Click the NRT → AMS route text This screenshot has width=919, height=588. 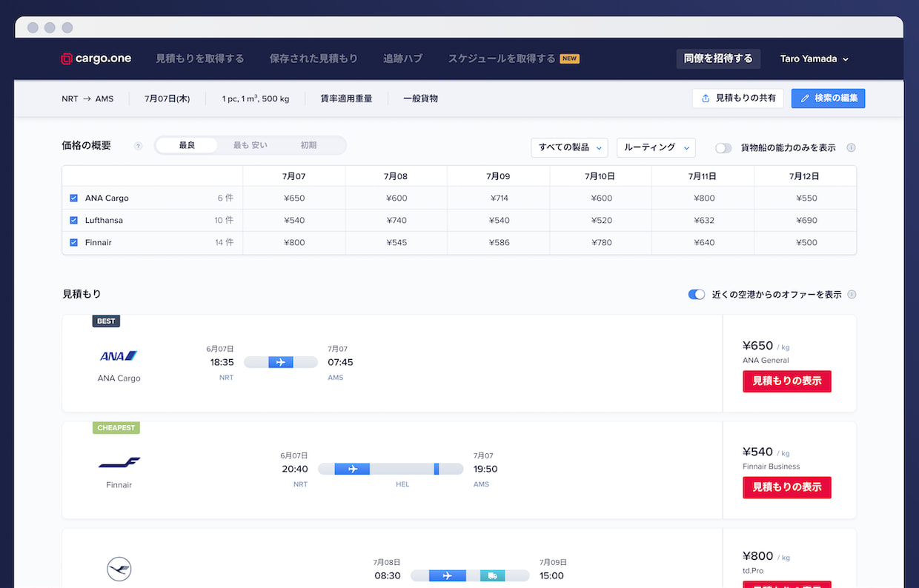(87, 98)
